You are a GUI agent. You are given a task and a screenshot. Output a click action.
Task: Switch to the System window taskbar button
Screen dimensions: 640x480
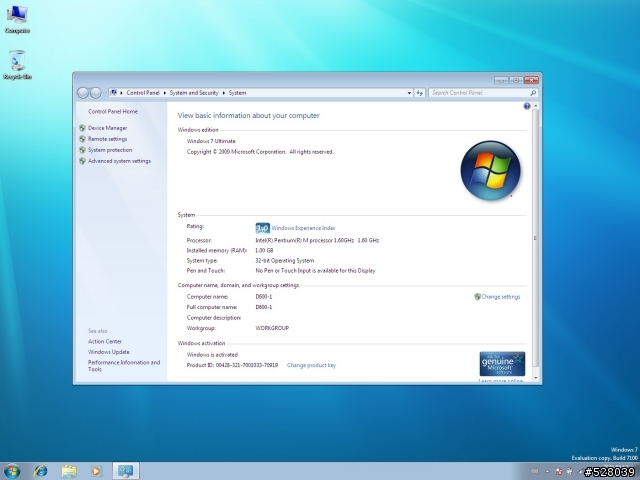[126, 471]
